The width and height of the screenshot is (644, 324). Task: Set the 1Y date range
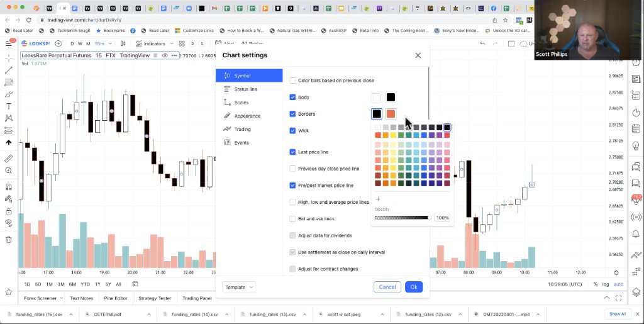pos(97,284)
